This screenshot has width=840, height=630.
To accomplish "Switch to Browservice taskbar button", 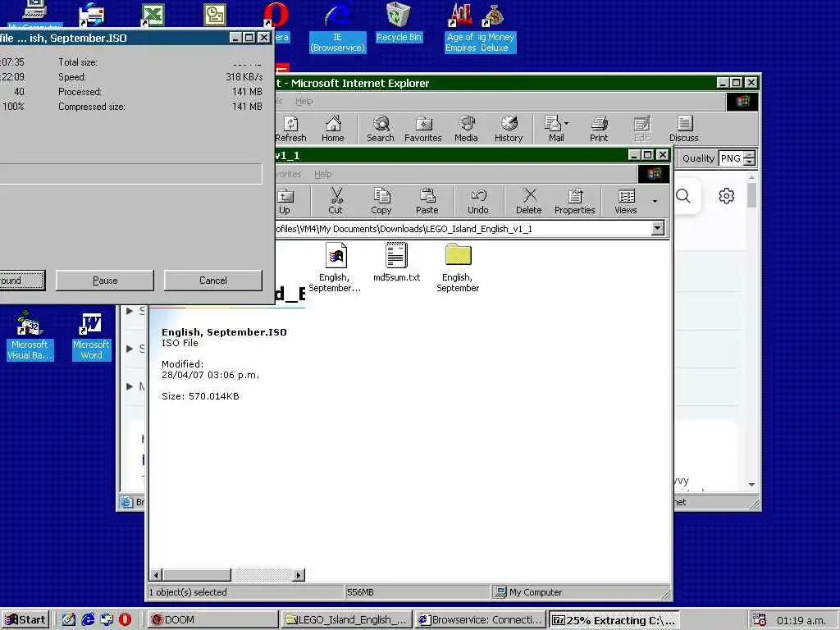I will (480, 620).
